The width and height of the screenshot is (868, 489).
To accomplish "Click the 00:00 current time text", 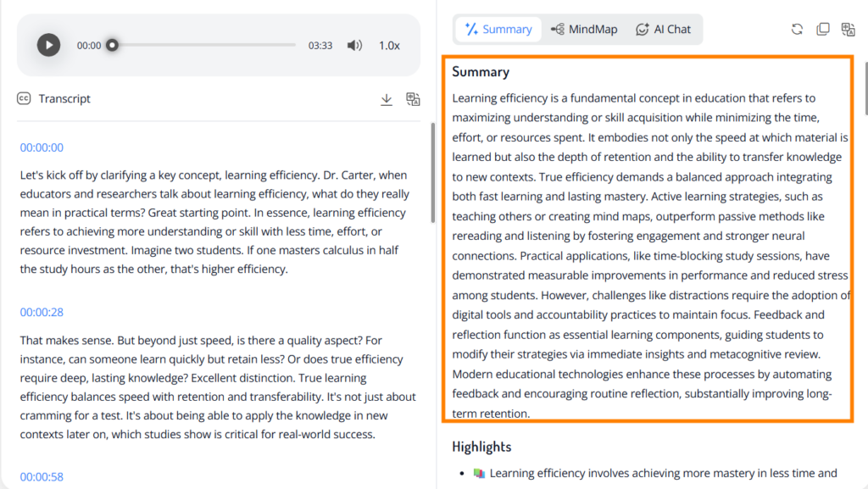I will 88,46.
